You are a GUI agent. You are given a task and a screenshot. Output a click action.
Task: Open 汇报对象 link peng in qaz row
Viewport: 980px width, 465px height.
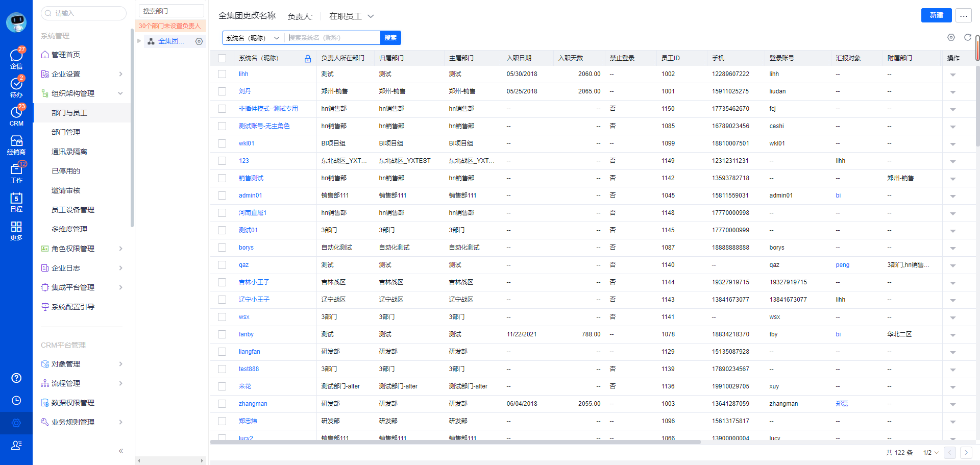(x=843, y=265)
